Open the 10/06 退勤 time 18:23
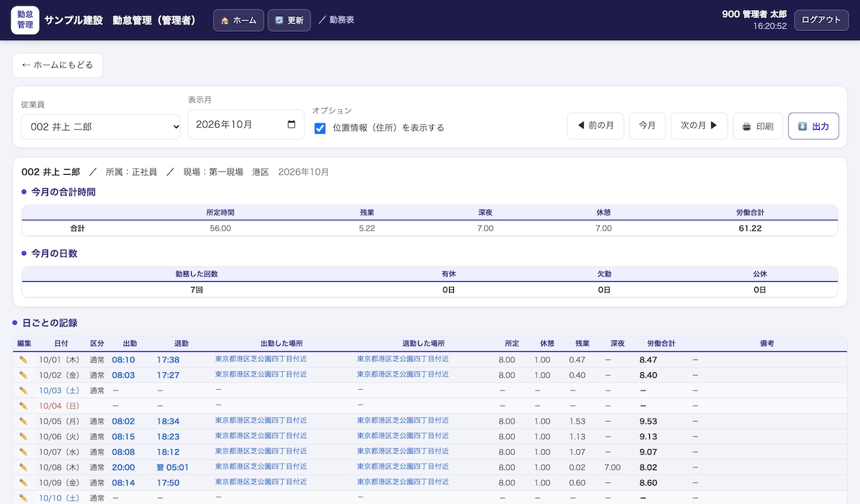Screen dimensions: 860x504 click(x=168, y=436)
